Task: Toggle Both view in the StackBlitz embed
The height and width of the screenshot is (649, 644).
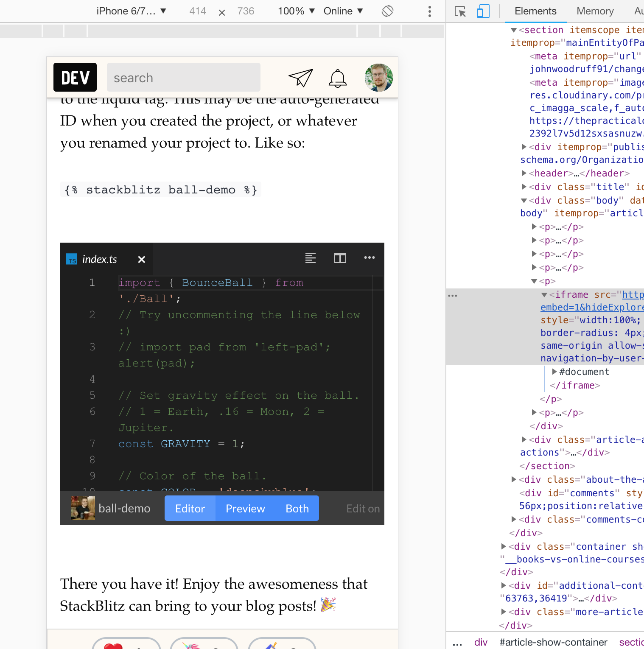Action: [x=297, y=508]
